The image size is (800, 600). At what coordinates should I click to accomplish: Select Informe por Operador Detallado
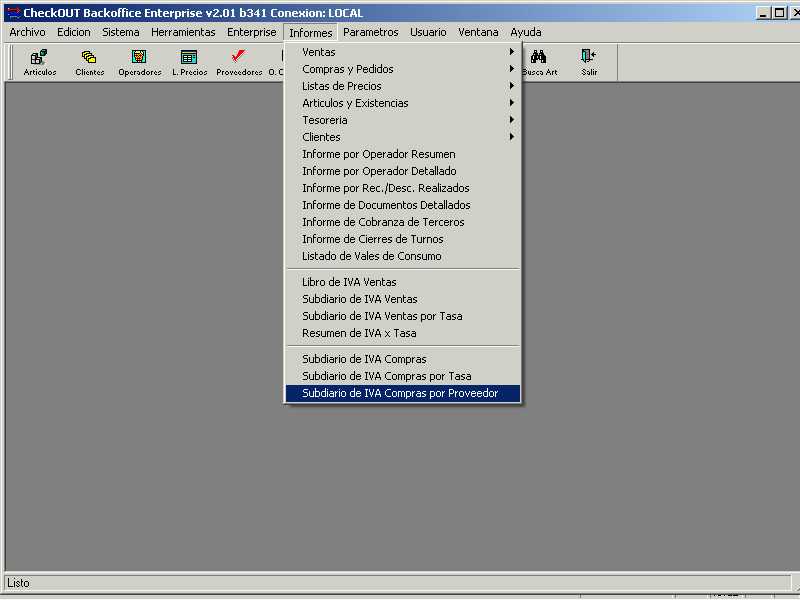click(403, 171)
